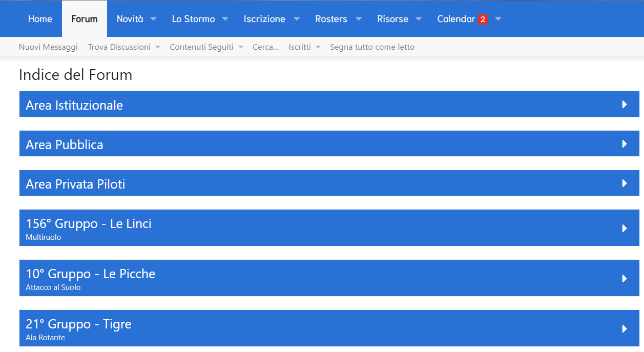Click the Ala Rotante subtitle
Image resolution: width=644 pixels, height=352 pixels.
[x=45, y=338]
